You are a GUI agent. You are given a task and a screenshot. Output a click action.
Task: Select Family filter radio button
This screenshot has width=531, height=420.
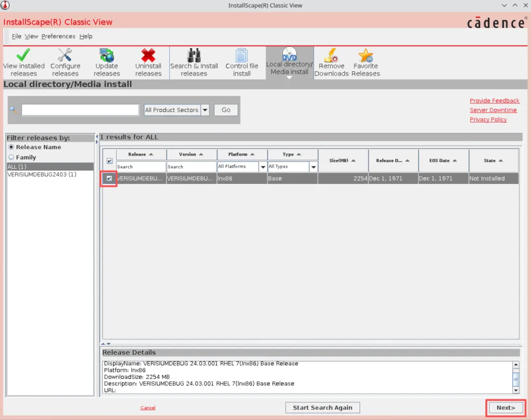[11, 157]
